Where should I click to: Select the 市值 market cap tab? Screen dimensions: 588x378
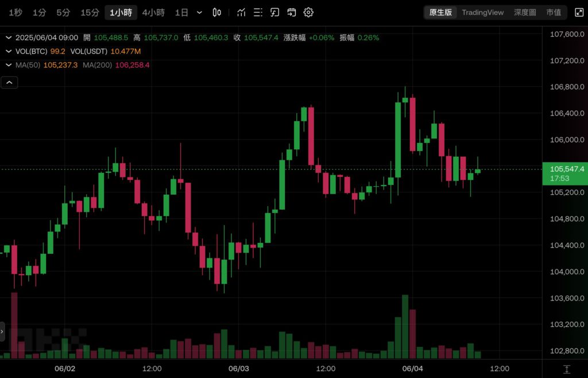554,12
